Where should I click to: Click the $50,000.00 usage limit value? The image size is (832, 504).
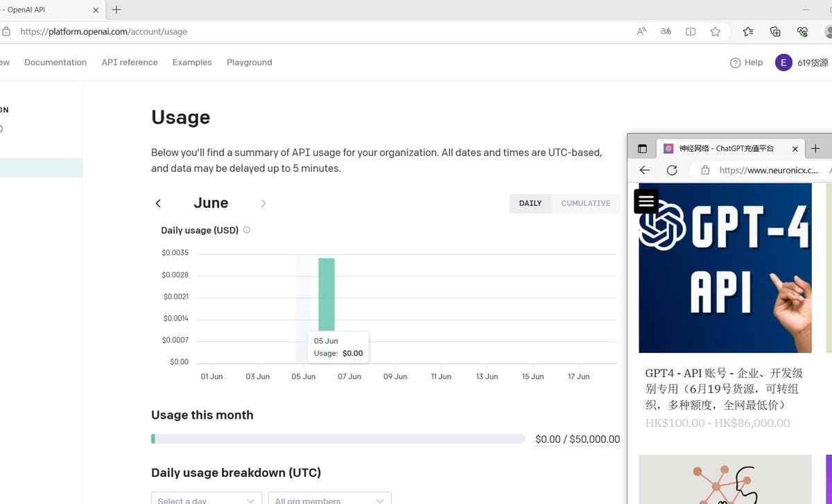(x=595, y=440)
